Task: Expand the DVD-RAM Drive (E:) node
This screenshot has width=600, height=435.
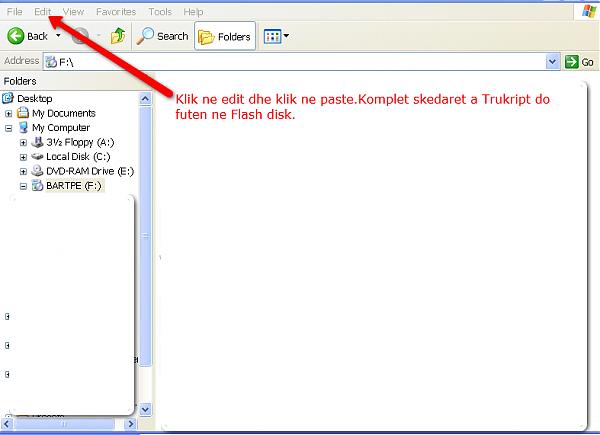Action: pos(23,172)
